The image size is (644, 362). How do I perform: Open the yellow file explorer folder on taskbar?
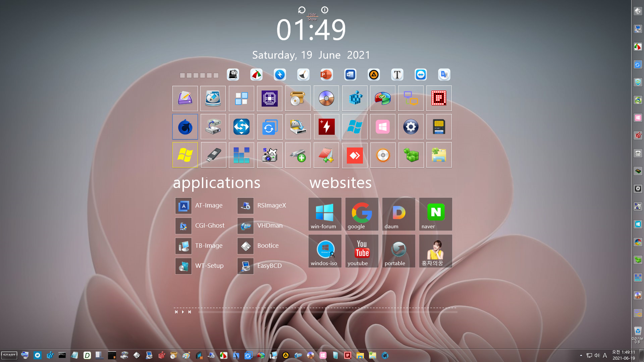[x=360, y=355]
